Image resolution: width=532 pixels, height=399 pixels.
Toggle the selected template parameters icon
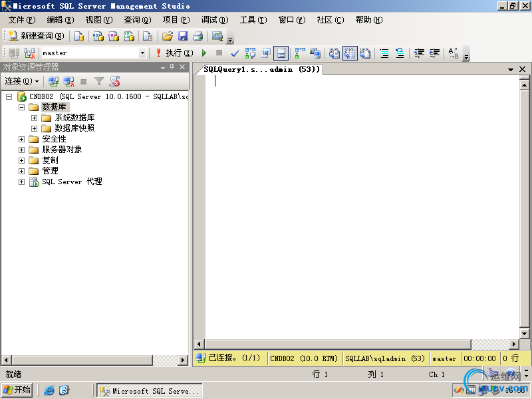(281, 53)
